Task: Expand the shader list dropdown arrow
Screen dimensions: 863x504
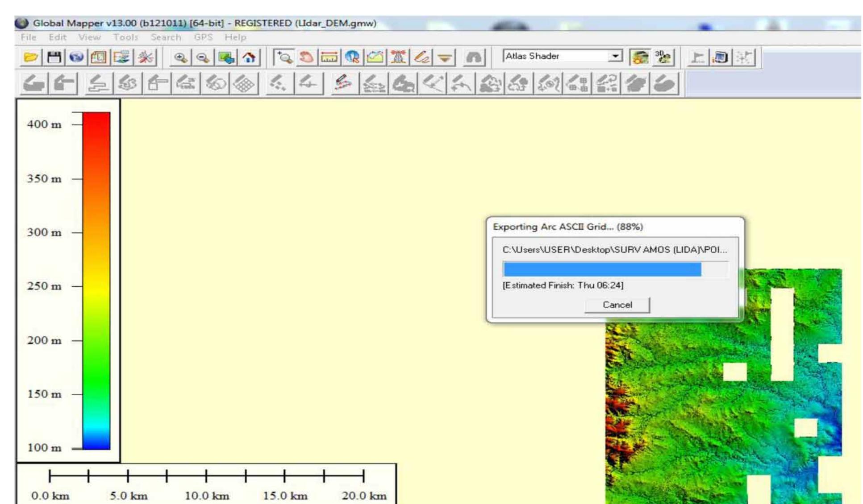Action: tap(616, 56)
